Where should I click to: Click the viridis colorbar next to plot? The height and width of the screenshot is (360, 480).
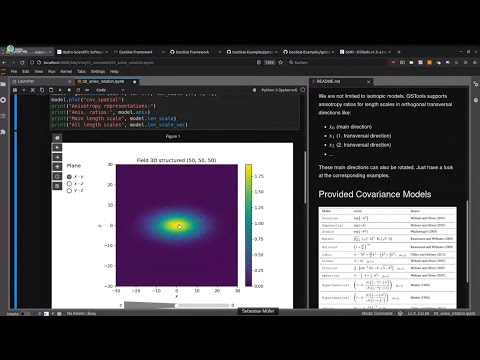(x=248, y=225)
